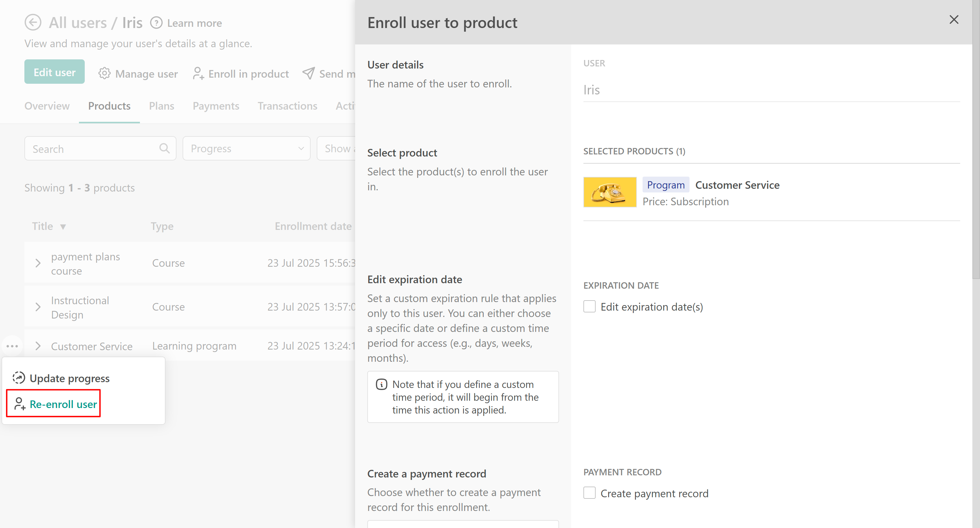
Task: Click the three-dot menu beside Customer Service
Action: tap(12, 346)
